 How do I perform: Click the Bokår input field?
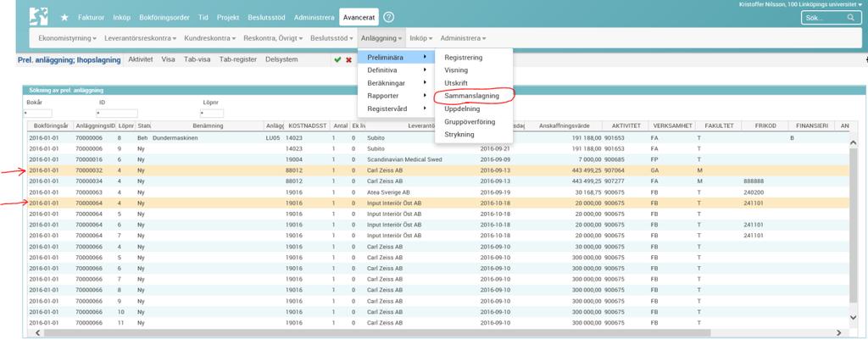click(38, 114)
